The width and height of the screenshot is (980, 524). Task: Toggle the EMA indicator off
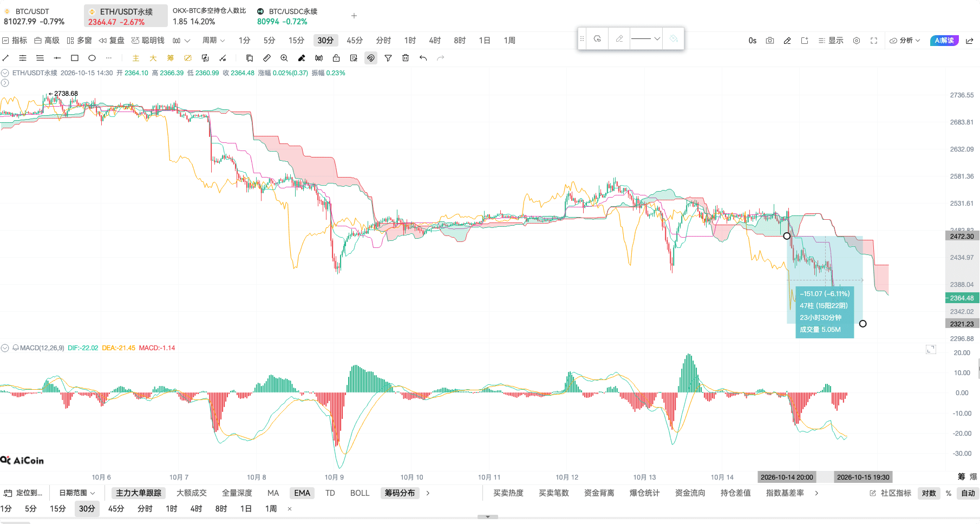[302, 493]
